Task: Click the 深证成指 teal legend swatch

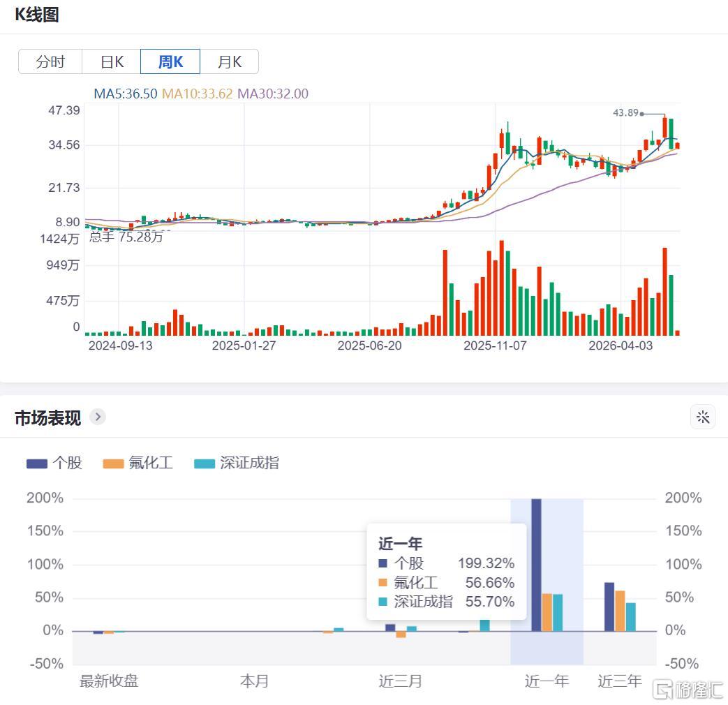Action: point(205,464)
